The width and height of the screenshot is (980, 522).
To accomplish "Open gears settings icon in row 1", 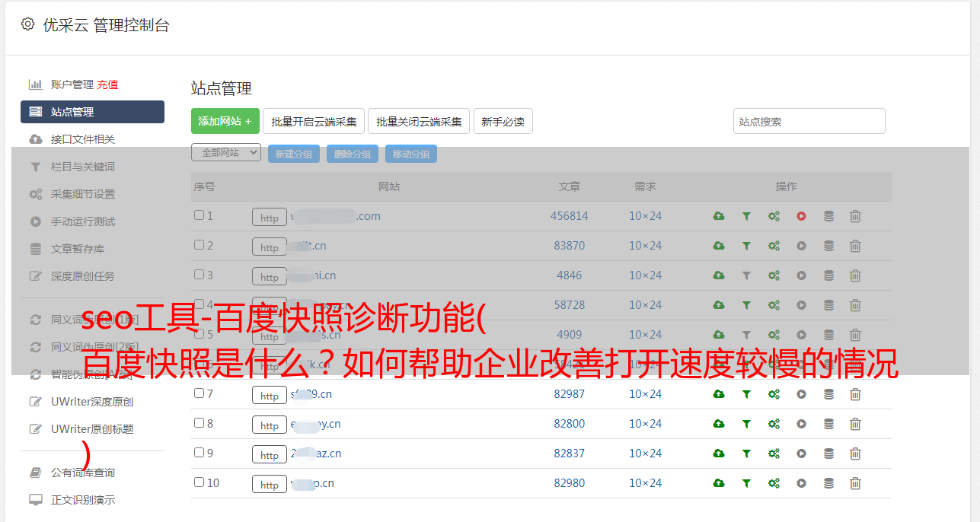I will click(774, 216).
